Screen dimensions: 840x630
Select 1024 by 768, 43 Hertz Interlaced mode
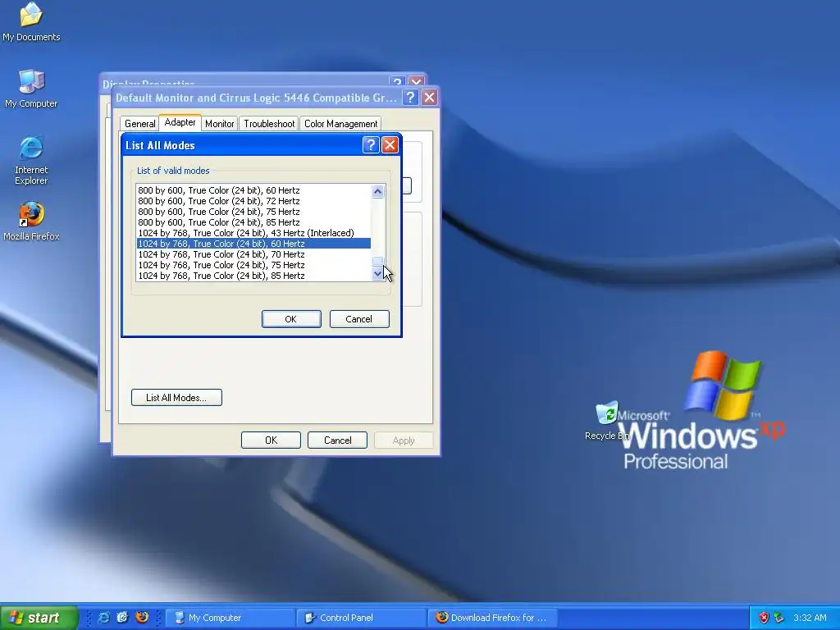click(x=253, y=233)
